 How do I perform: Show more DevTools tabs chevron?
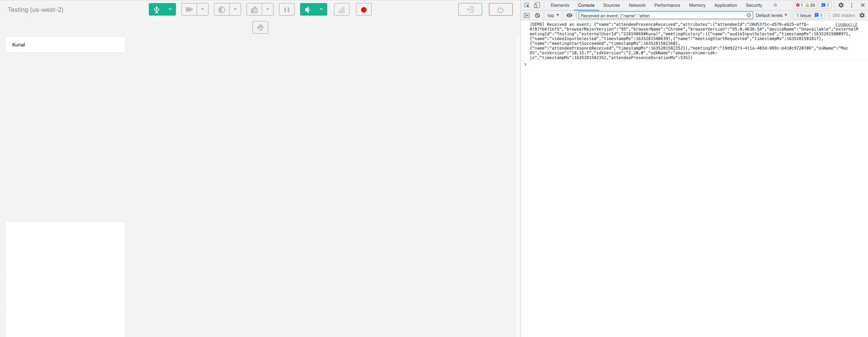pos(775,5)
